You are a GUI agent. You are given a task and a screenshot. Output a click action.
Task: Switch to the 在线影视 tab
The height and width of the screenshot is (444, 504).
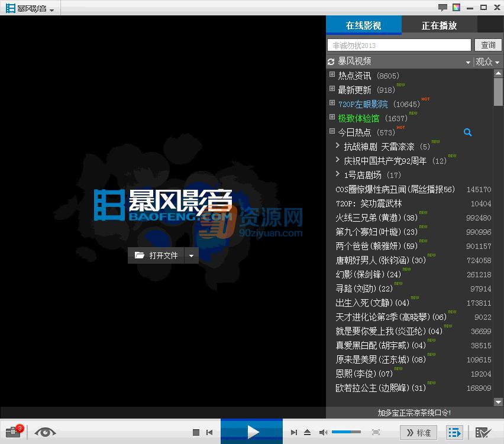pyautogui.click(x=364, y=25)
